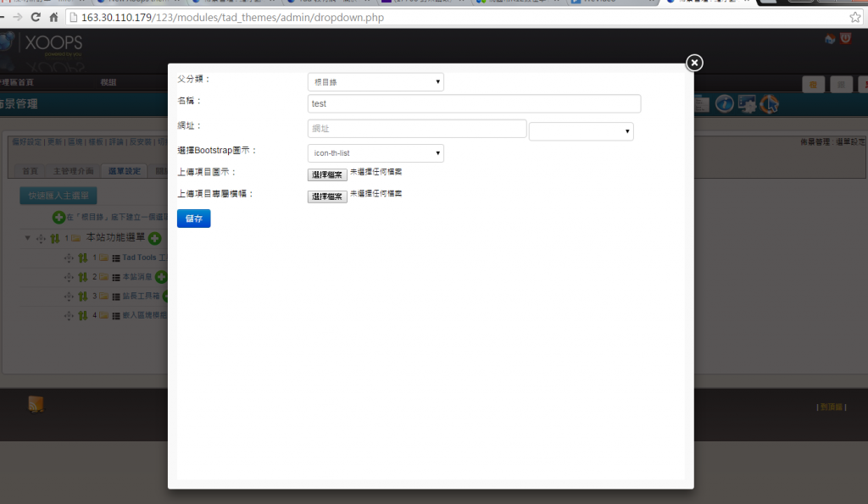Open the monitor gear settings icon
Screen dimensions: 868x504
747,103
